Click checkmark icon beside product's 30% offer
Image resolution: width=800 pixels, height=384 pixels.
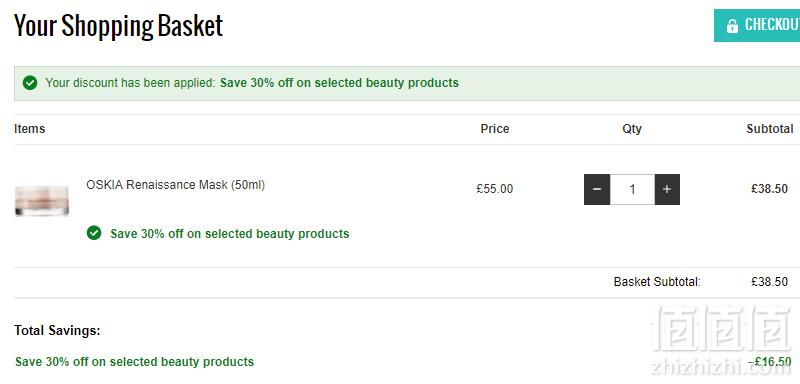94,233
